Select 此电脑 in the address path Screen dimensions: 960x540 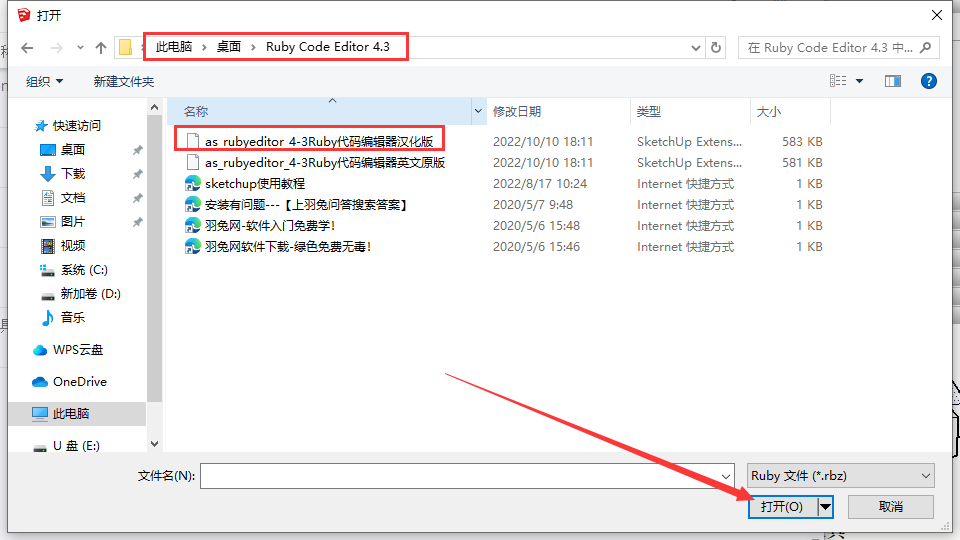pyautogui.click(x=173, y=47)
